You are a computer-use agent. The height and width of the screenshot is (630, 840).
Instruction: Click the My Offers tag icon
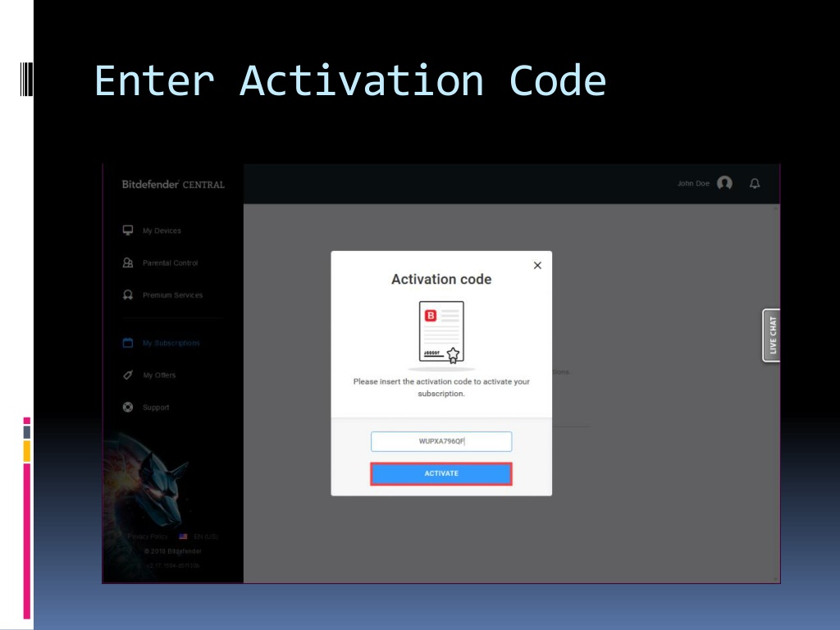point(127,375)
